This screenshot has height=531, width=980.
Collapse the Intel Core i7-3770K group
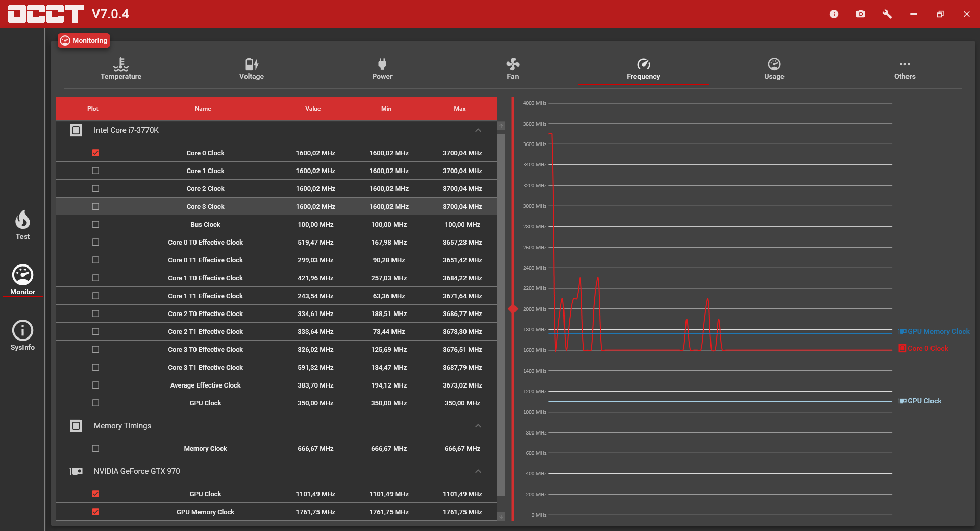pyautogui.click(x=478, y=130)
